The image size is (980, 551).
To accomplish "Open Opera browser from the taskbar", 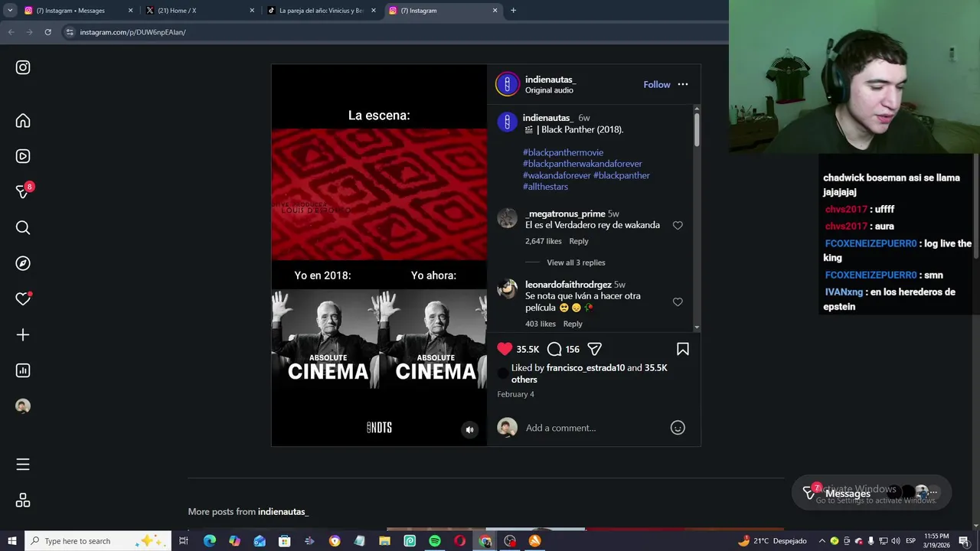I will tap(459, 541).
